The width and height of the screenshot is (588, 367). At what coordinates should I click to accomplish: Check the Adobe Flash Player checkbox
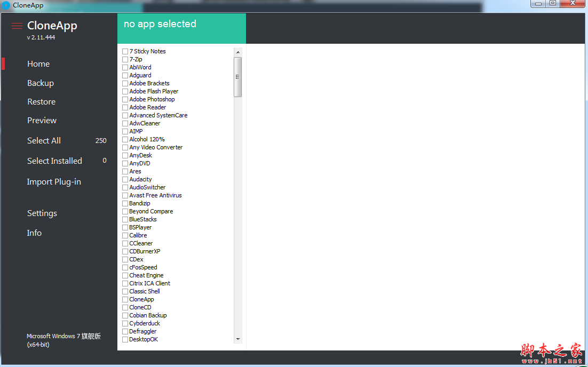coord(125,91)
